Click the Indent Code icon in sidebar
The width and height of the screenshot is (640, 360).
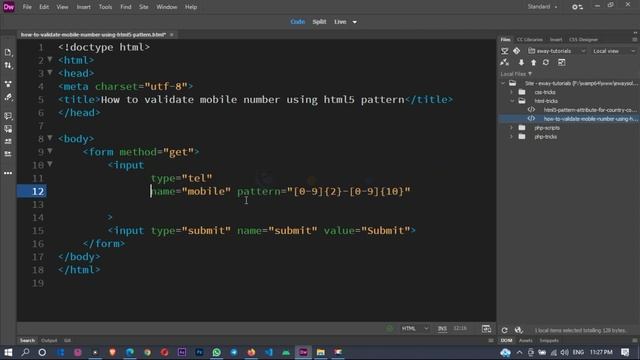click(8, 141)
